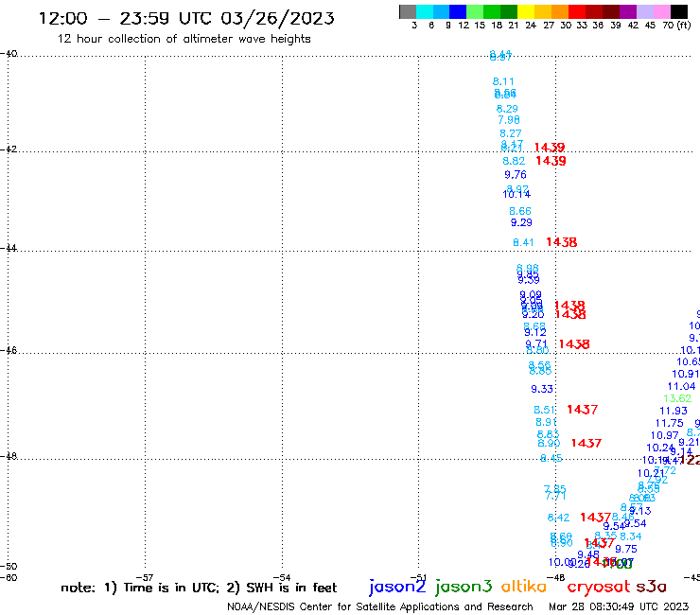
Task: Click the 'NOAA/NESDIS Center for Satellite Applications and Research' credit
Action: click(x=380, y=607)
